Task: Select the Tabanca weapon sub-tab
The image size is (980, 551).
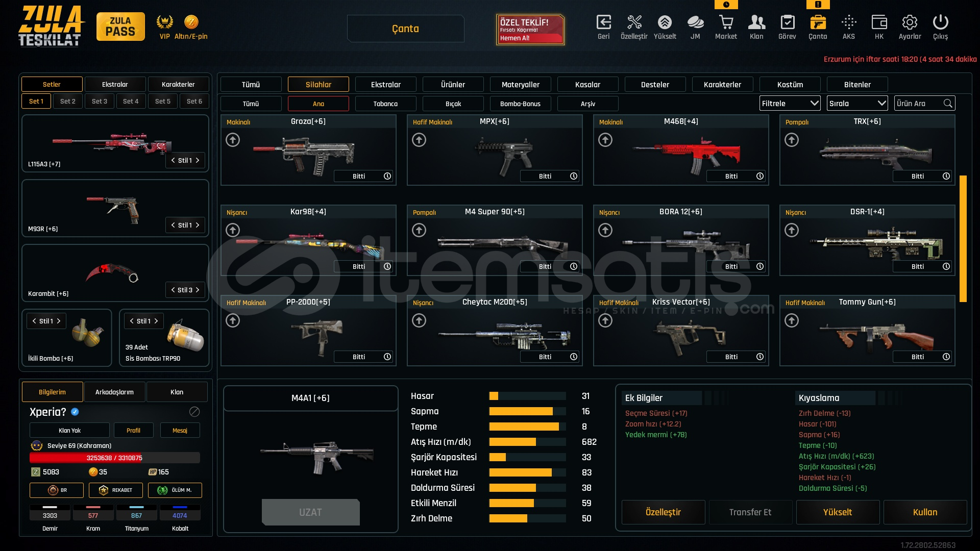Action: click(x=385, y=104)
